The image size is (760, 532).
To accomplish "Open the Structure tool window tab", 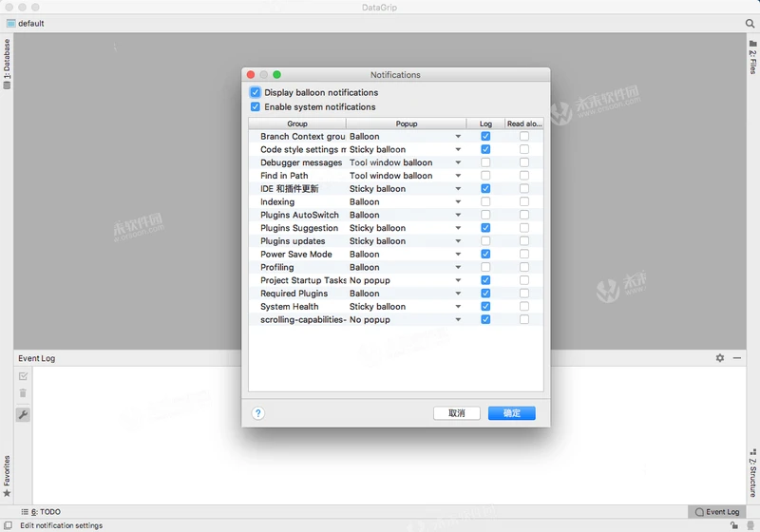I will tap(752, 473).
